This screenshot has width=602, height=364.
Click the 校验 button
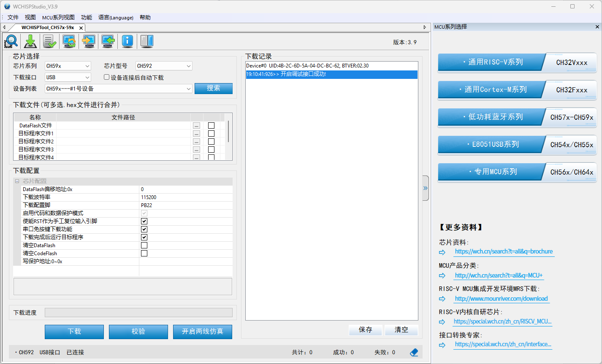(x=138, y=332)
